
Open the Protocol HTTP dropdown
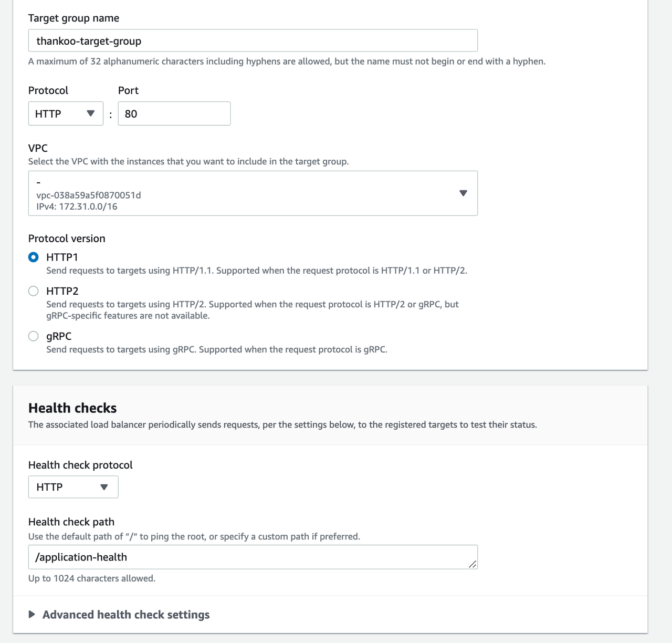point(66,113)
